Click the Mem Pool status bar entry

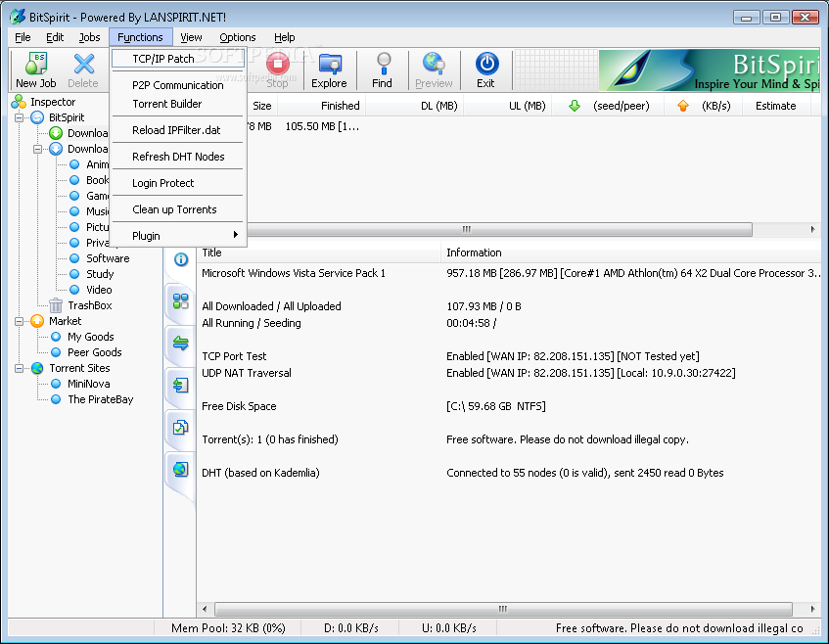(x=228, y=628)
